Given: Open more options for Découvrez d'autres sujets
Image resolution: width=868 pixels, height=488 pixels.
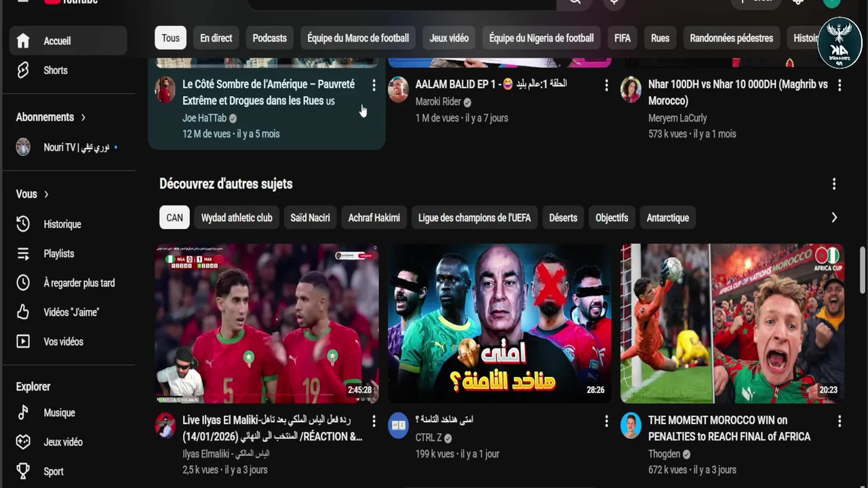Looking at the screenshot, I should [x=834, y=184].
